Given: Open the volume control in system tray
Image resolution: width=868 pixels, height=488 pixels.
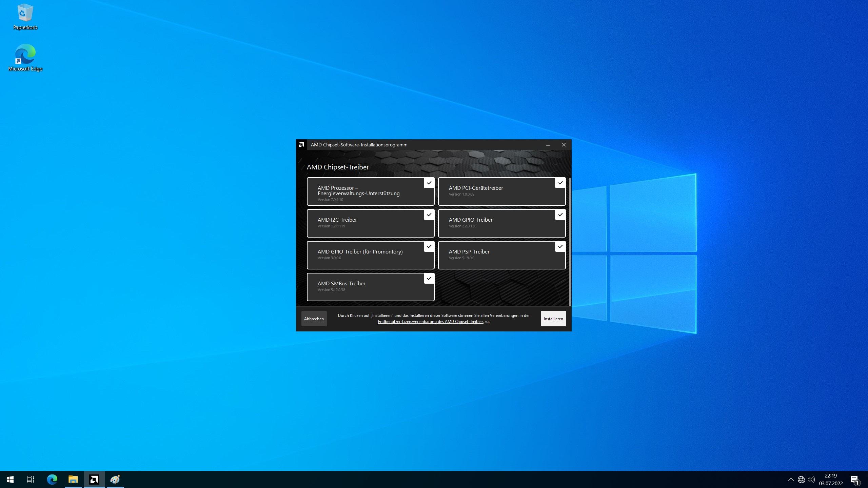Looking at the screenshot, I should click(x=811, y=479).
